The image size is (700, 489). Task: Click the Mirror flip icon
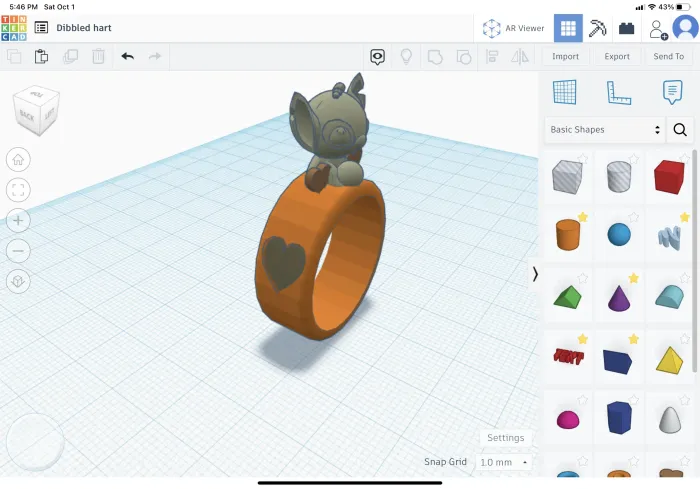tap(520, 57)
